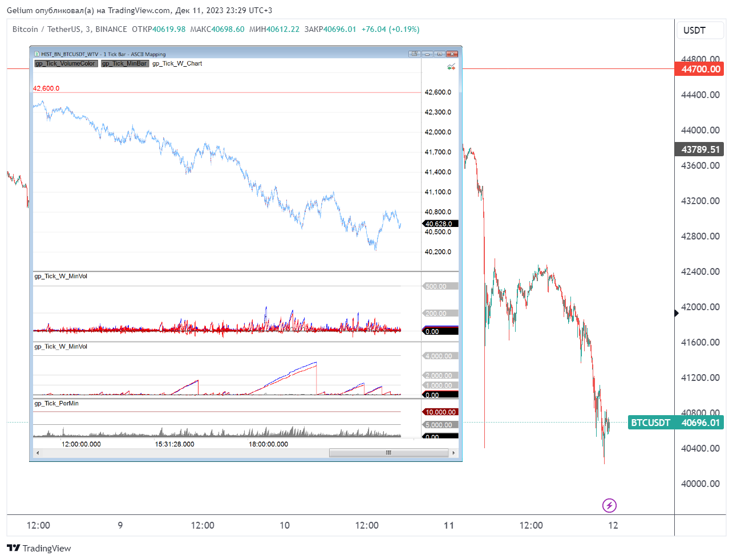The height and width of the screenshot is (560, 733).
Task: Click the left scroll arrow in tick chart
Action: pos(38,453)
